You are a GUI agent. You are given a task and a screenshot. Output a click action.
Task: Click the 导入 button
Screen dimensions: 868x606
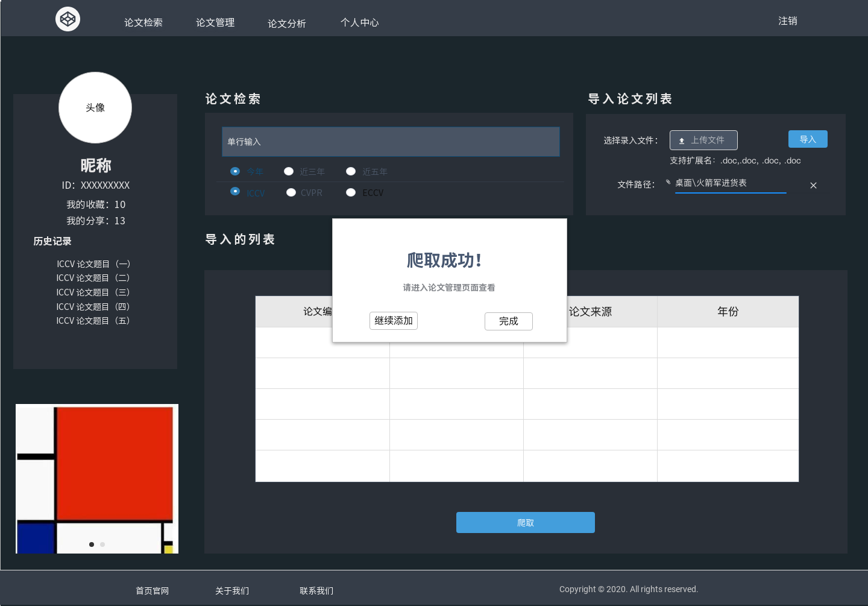(x=808, y=139)
